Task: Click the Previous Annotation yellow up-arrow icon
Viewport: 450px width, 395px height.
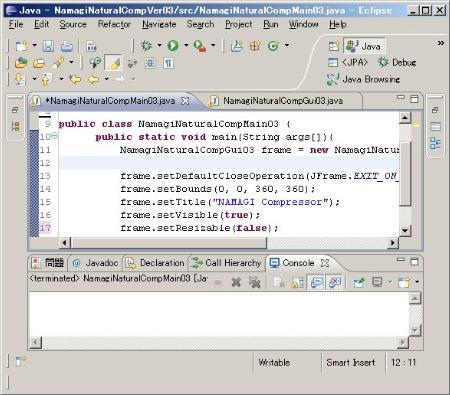Action: [46, 79]
